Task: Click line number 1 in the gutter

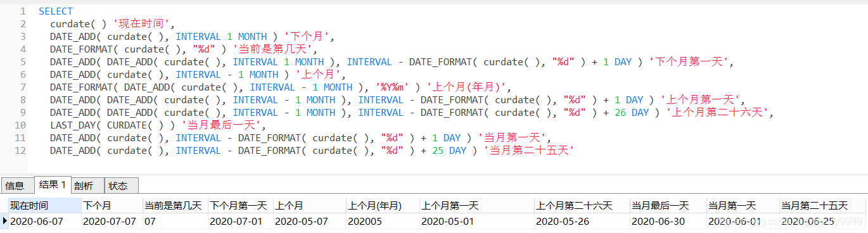Action: (x=23, y=11)
